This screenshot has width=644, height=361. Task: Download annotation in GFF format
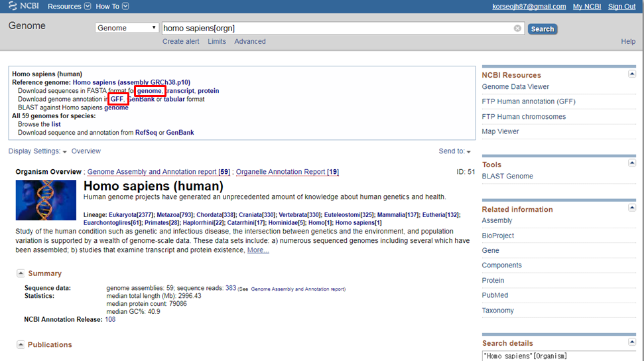pyautogui.click(x=117, y=99)
